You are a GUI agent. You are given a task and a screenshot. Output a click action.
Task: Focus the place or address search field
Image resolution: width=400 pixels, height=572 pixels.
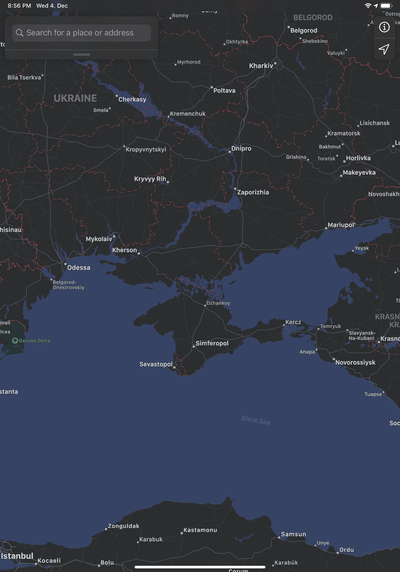81,33
